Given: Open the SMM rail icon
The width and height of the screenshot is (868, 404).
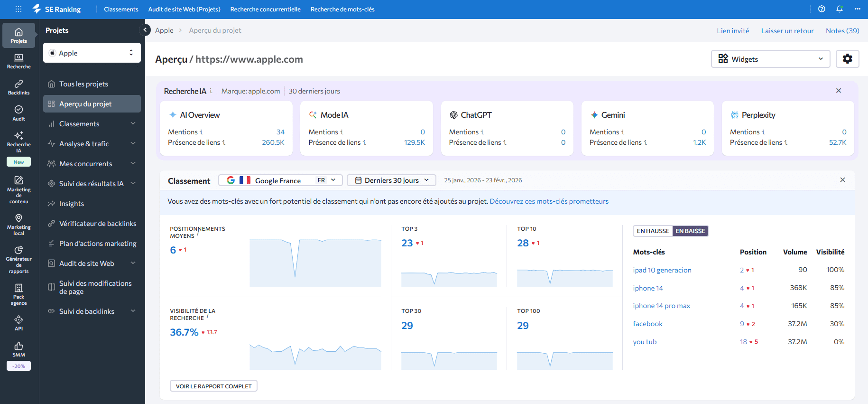Looking at the screenshot, I should [18, 349].
